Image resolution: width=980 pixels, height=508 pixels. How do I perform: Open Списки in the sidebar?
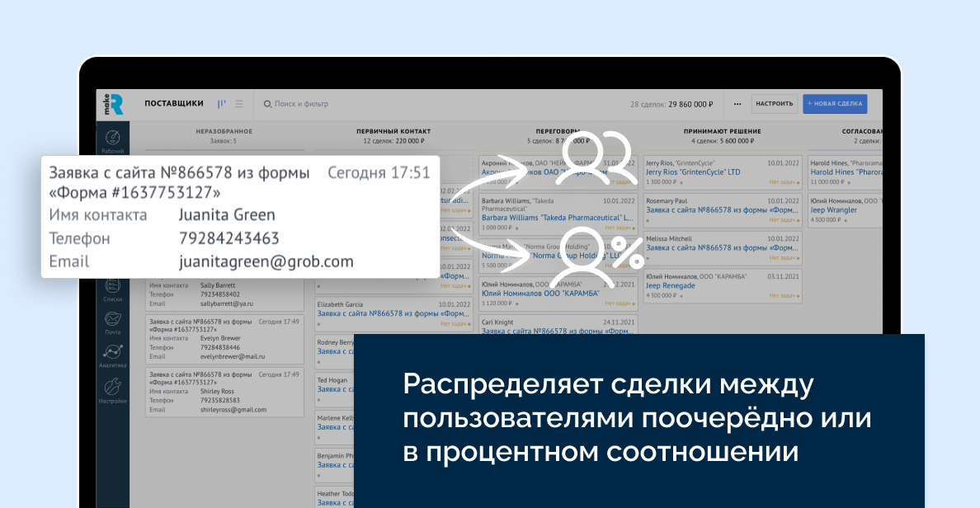pyautogui.click(x=112, y=291)
